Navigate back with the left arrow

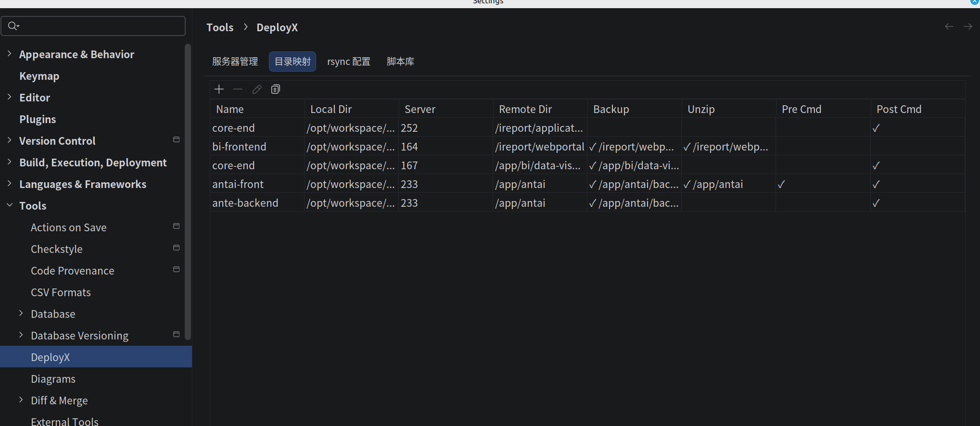pyautogui.click(x=949, y=26)
